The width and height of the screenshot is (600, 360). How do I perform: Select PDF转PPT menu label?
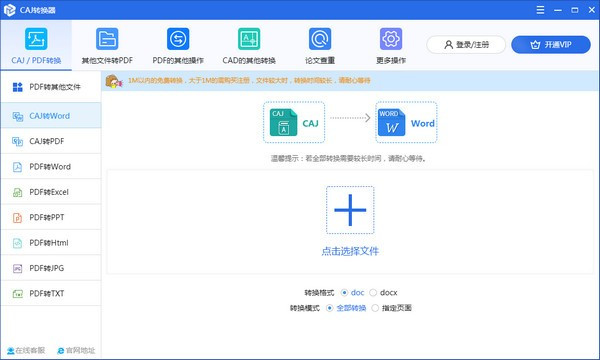tap(47, 217)
